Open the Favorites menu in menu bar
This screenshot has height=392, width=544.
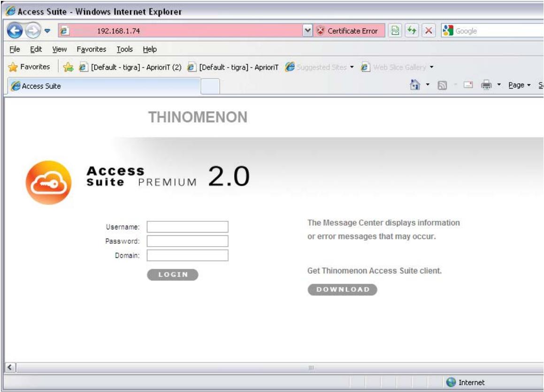pyautogui.click(x=91, y=49)
